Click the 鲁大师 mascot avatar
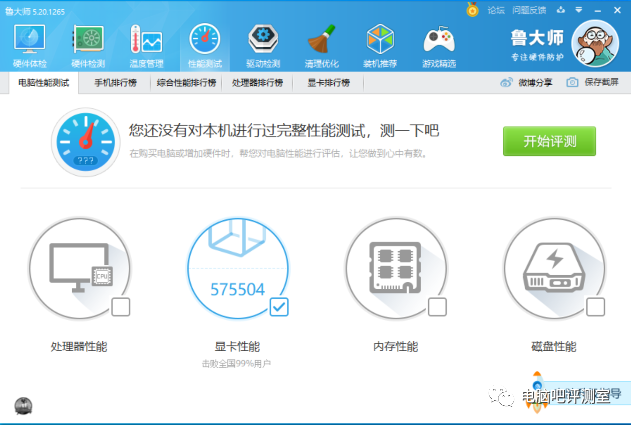 click(595, 43)
